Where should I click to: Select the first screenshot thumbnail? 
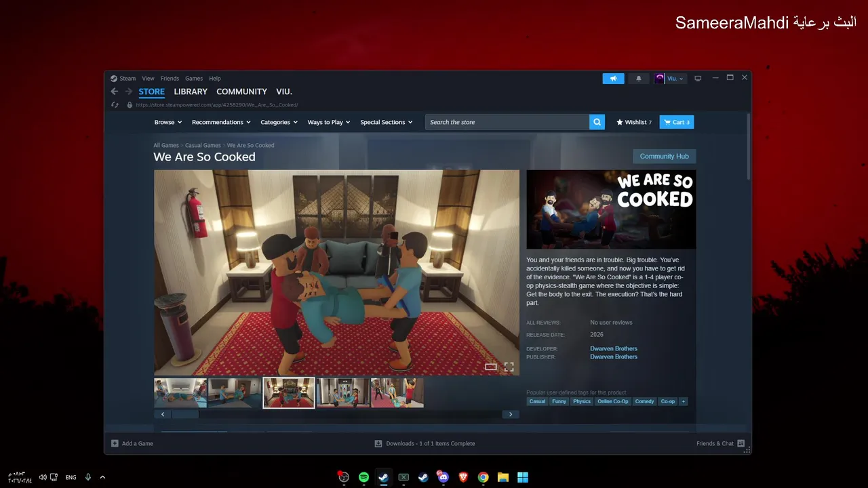click(x=180, y=392)
